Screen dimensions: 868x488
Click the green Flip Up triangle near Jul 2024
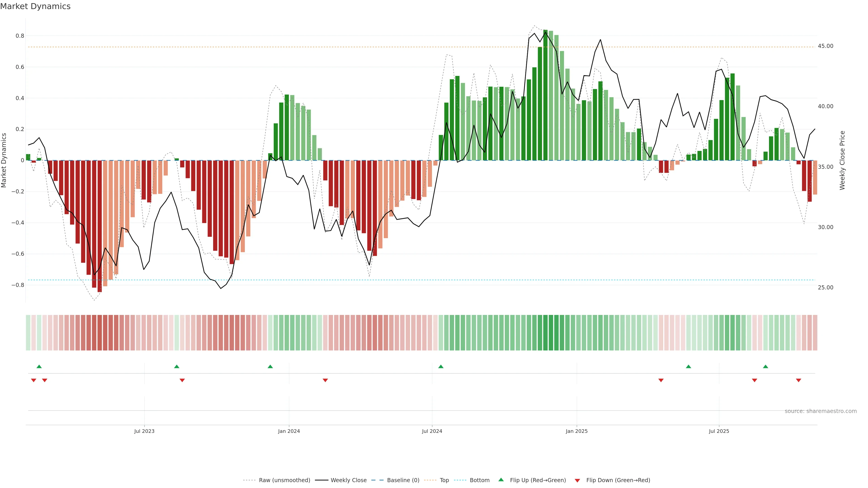pyautogui.click(x=441, y=366)
